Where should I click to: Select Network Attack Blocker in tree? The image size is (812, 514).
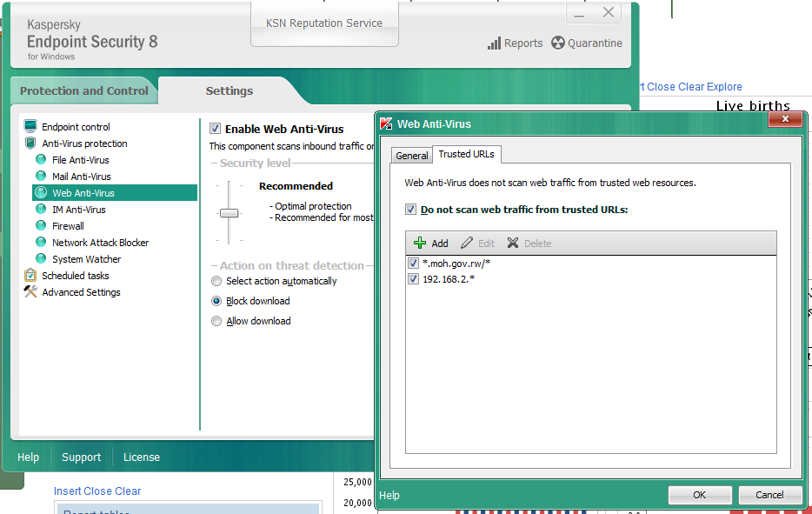click(101, 243)
